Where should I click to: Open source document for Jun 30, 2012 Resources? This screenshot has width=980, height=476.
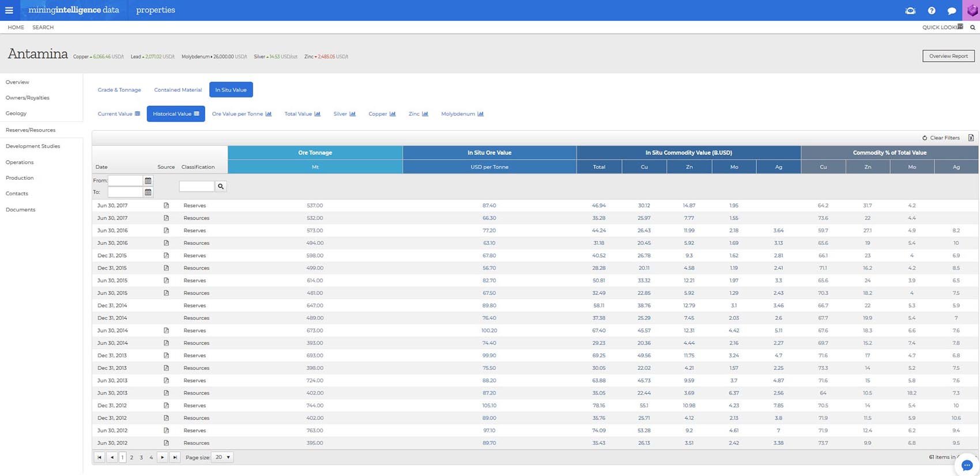[x=166, y=443]
